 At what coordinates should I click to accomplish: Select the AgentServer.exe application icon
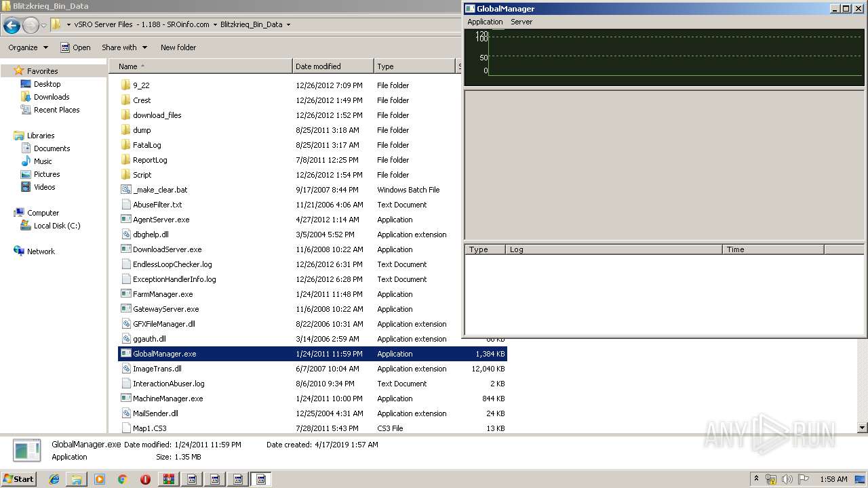click(125, 220)
